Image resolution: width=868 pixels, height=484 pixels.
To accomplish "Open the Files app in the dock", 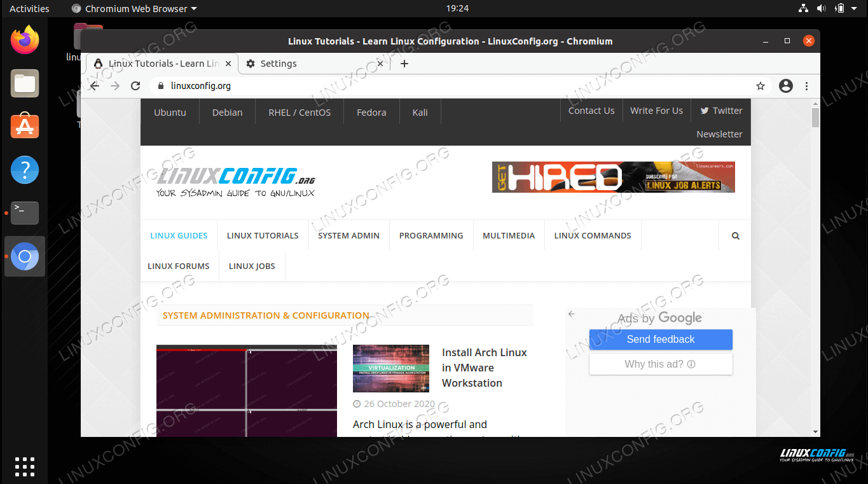I will click(x=25, y=83).
